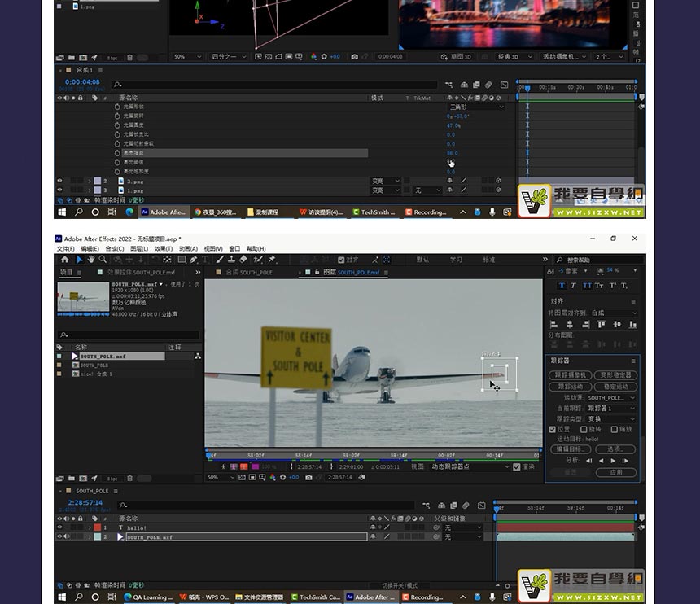Click the trash icon in the SOUTH_POLE project panel
This screenshot has width=700, height=604.
pyautogui.click(x=129, y=479)
